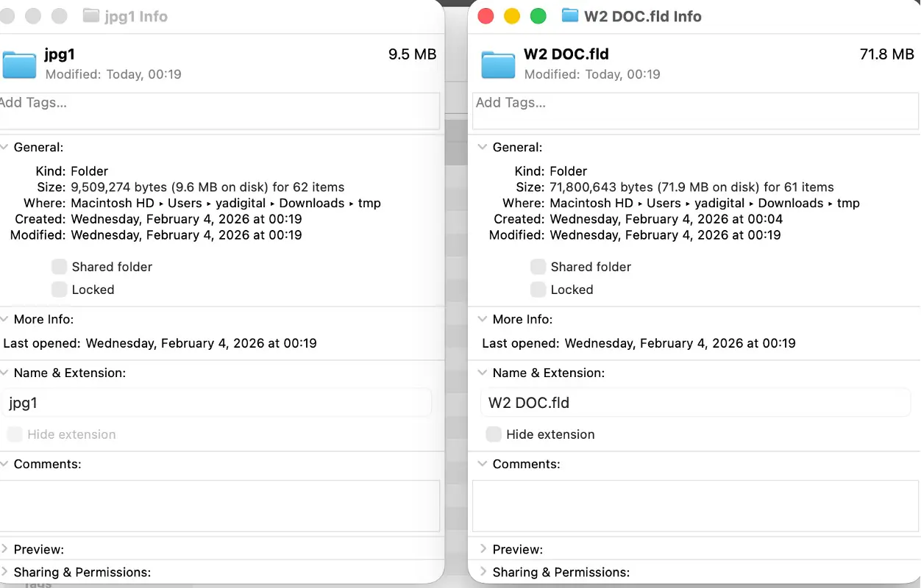This screenshot has width=921, height=588.
Task: Enable Hide extension in W2 DOC.fld Info
Action: (494, 434)
